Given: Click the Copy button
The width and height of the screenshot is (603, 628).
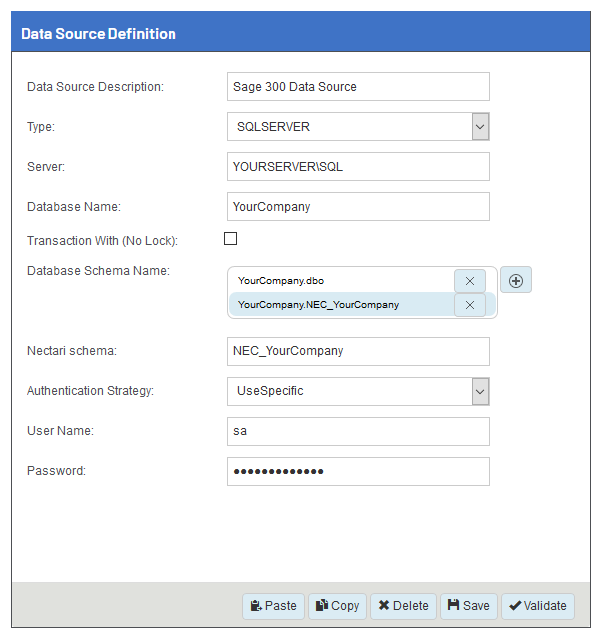Looking at the screenshot, I should pyautogui.click(x=336, y=605).
